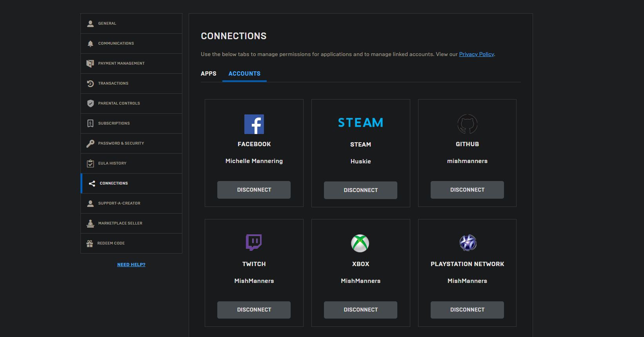The image size is (644, 337).
Task: Click the Connections page heading
Action: [x=234, y=36]
